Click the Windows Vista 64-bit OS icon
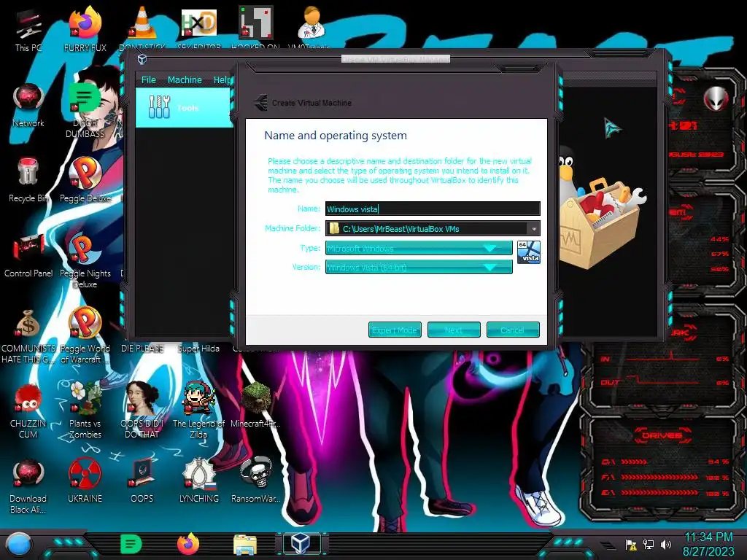The width and height of the screenshot is (747, 560). (529, 252)
